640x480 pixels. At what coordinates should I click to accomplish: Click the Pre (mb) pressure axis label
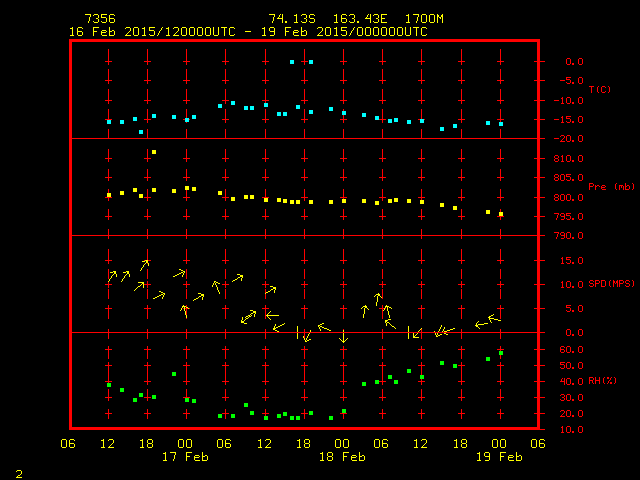[x=603, y=187]
